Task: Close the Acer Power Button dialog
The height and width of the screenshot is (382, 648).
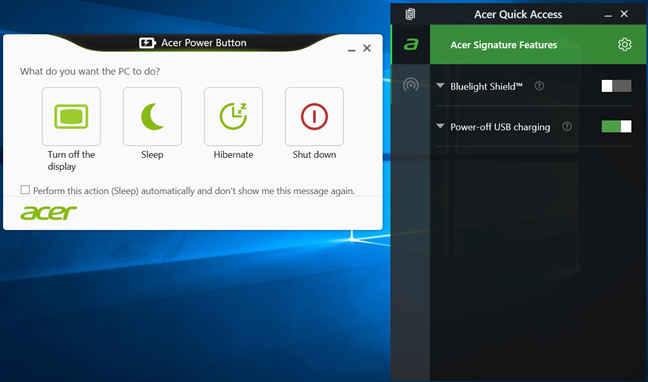Action: pos(367,48)
